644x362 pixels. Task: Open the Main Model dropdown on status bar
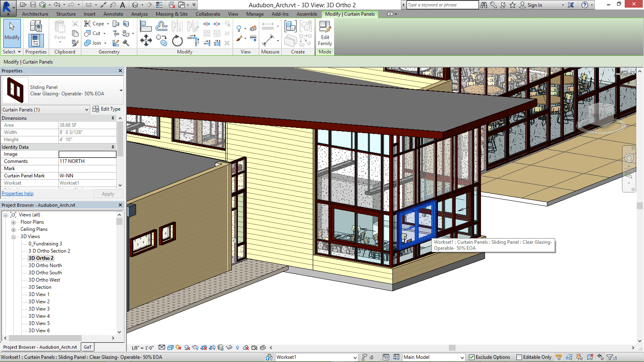tap(462, 357)
